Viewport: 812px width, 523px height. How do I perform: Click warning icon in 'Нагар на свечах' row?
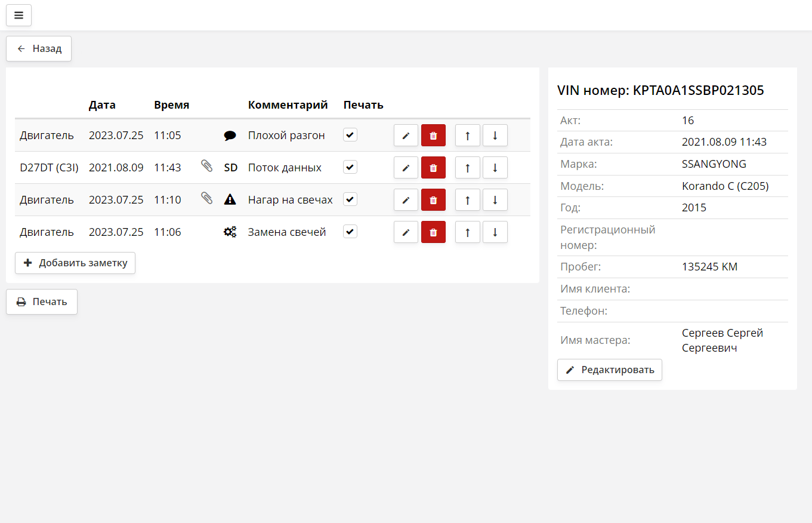(x=230, y=200)
